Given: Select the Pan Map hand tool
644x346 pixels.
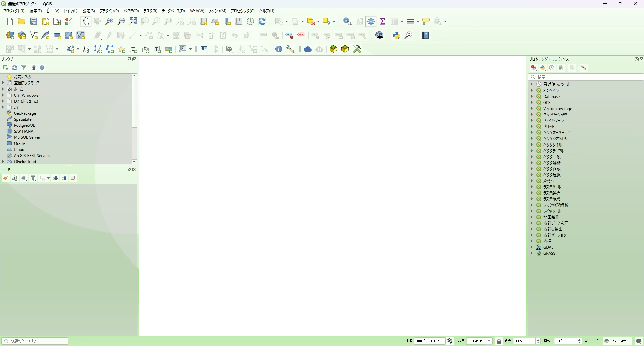Looking at the screenshot, I should 86,22.
